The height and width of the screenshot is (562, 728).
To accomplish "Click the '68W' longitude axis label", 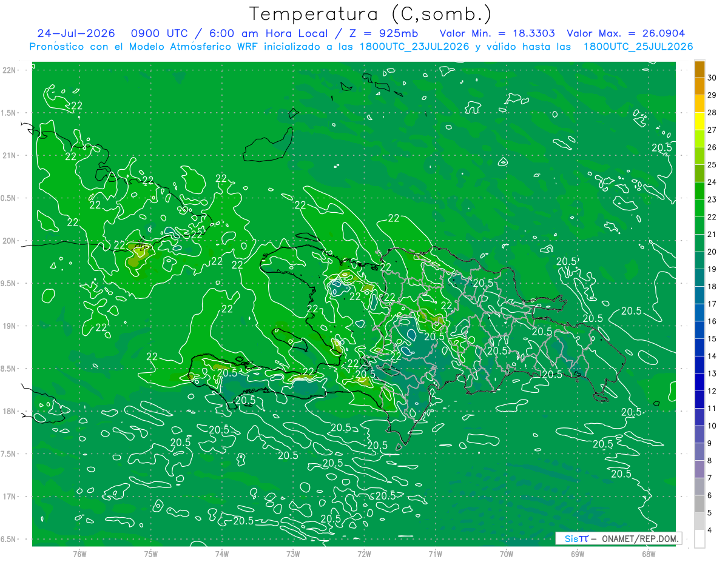I will pos(649,554).
